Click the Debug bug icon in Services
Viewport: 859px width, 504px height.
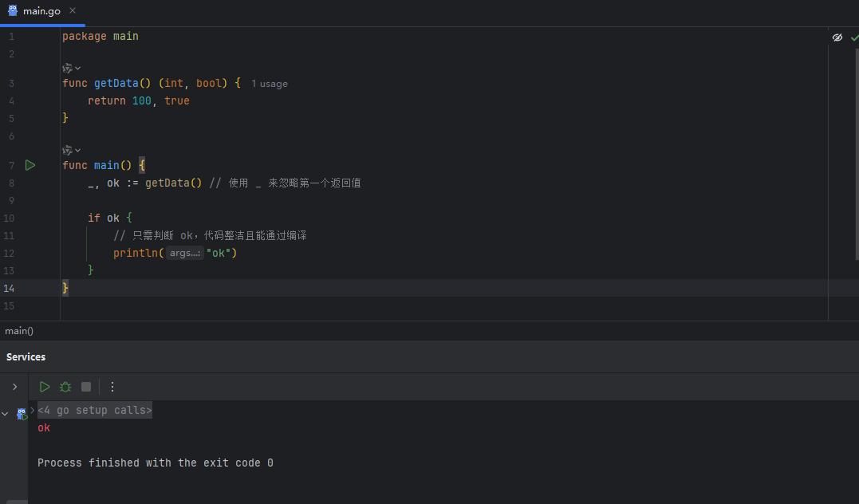pyautogui.click(x=65, y=387)
